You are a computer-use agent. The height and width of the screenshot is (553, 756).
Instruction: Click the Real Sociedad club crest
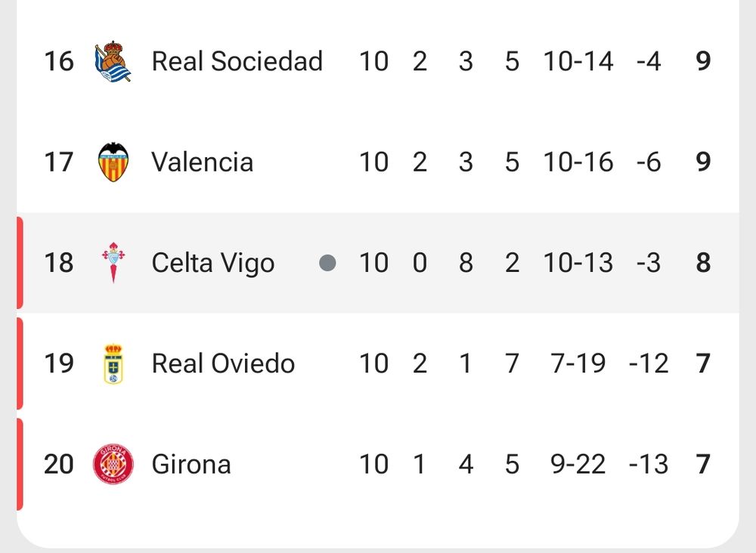point(113,61)
